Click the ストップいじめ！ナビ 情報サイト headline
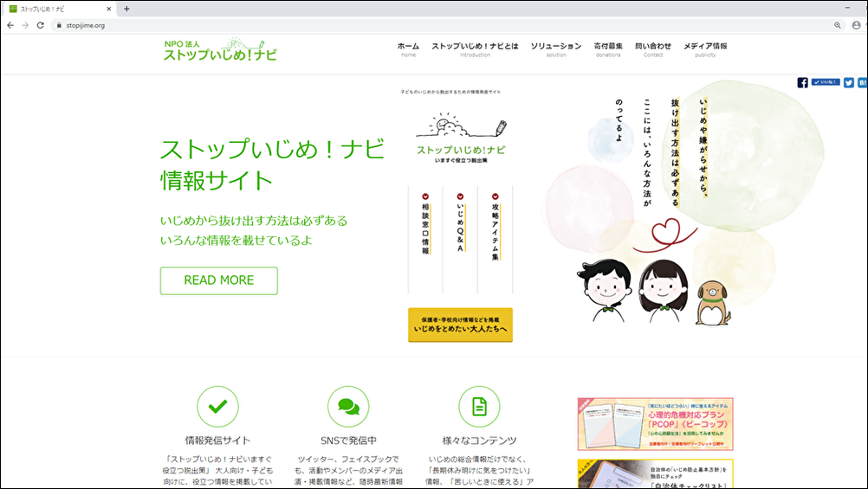This screenshot has width=868, height=489. (272, 164)
